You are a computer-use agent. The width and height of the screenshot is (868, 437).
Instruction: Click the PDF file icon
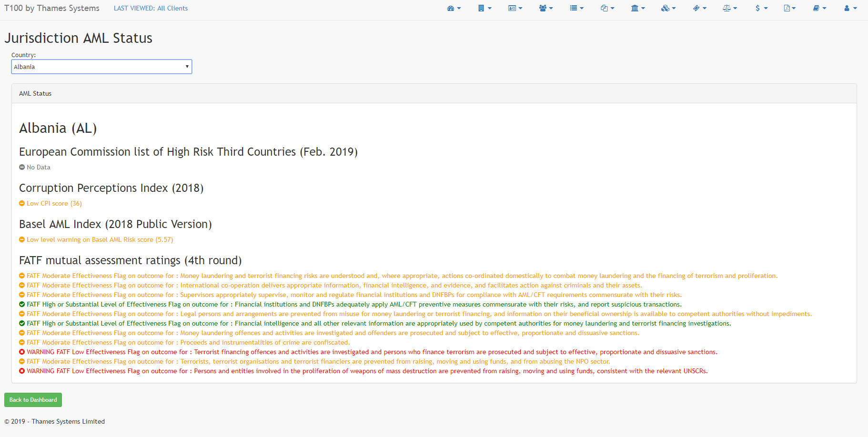tap(789, 8)
